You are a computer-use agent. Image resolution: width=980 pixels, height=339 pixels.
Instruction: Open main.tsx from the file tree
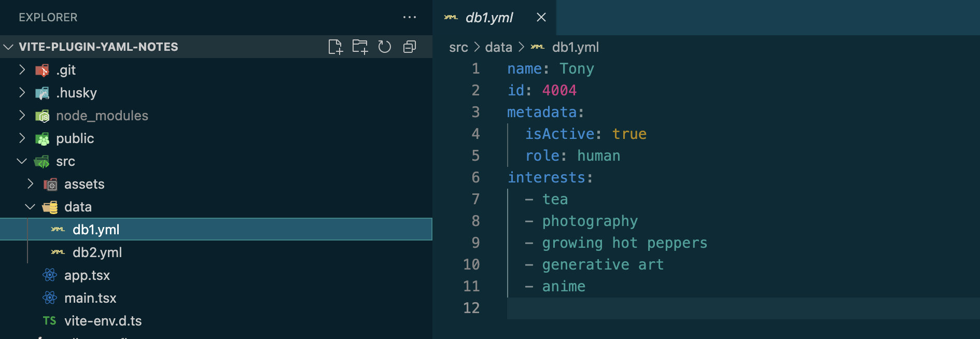coord(90,298)
